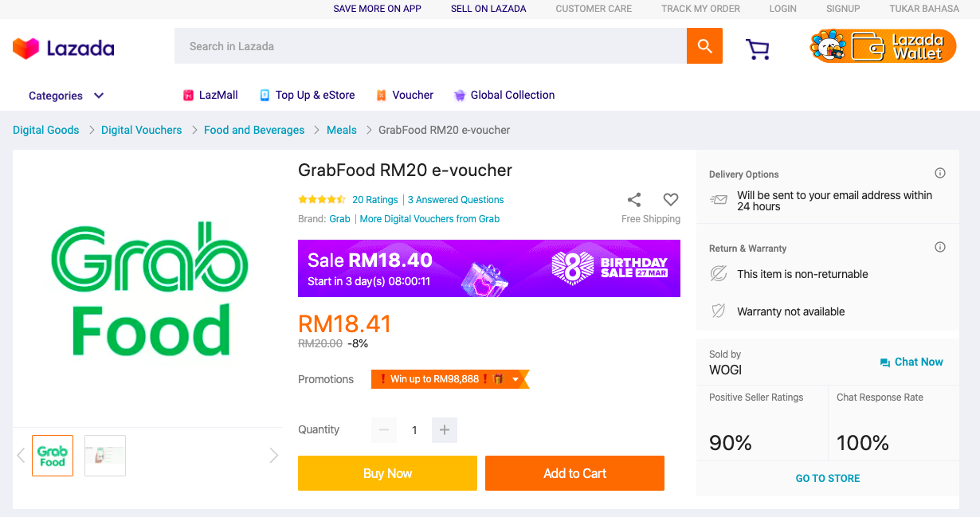Click the share icon

[634, 199]
